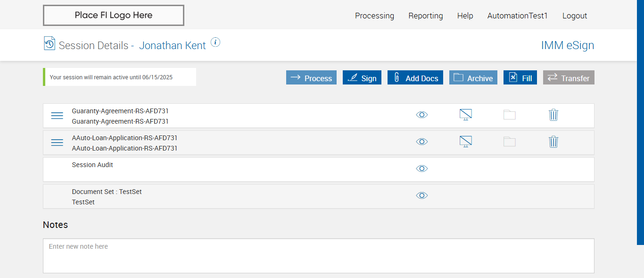Preview Document Set TestSet with eye icon

422,195
